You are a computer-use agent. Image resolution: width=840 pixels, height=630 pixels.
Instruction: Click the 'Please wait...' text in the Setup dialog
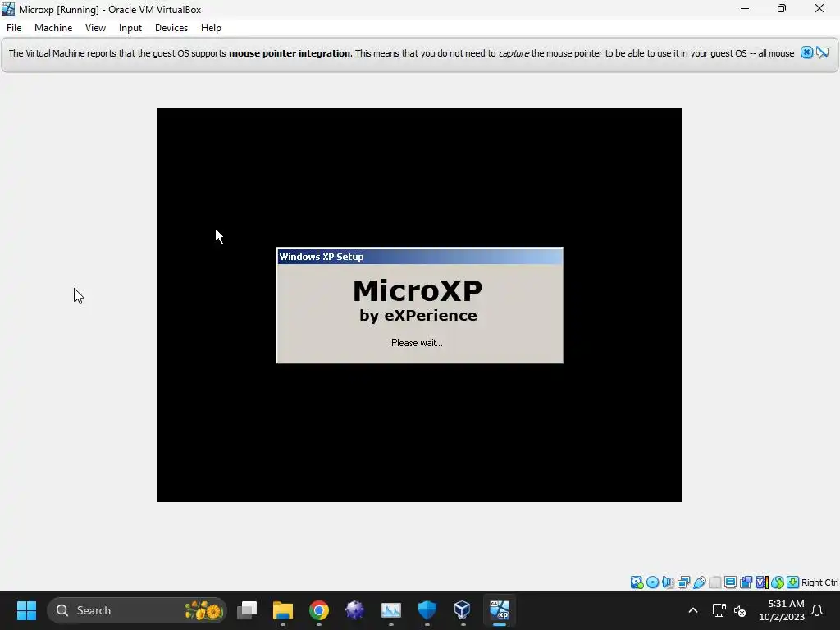coord(417,343)
